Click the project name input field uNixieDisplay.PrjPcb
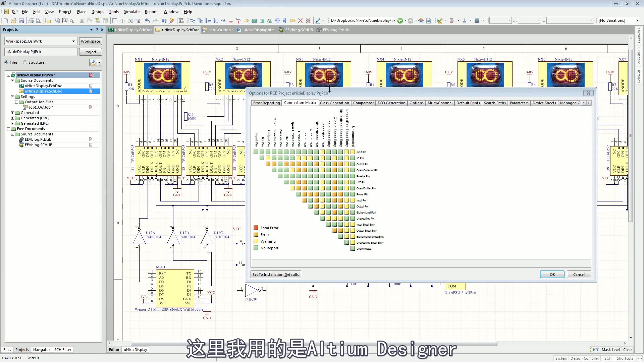Screen dimensions: 644x362 [x=41, y=52]
